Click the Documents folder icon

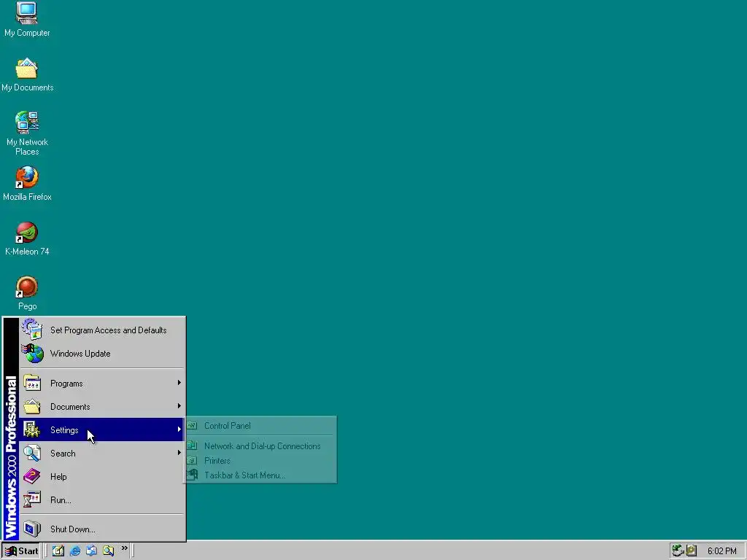tap(32, 406)
